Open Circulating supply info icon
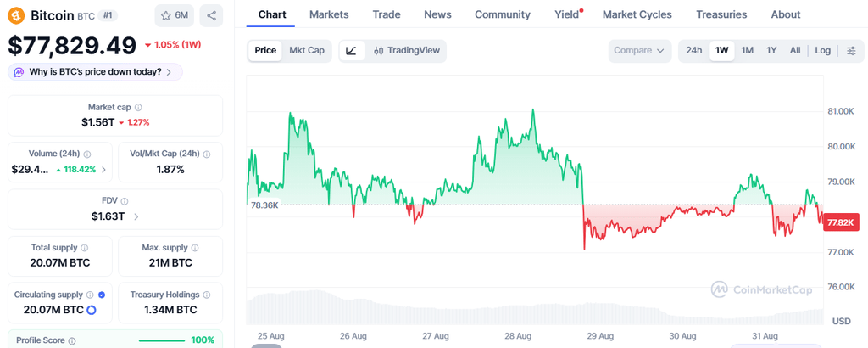 point(90,295)
